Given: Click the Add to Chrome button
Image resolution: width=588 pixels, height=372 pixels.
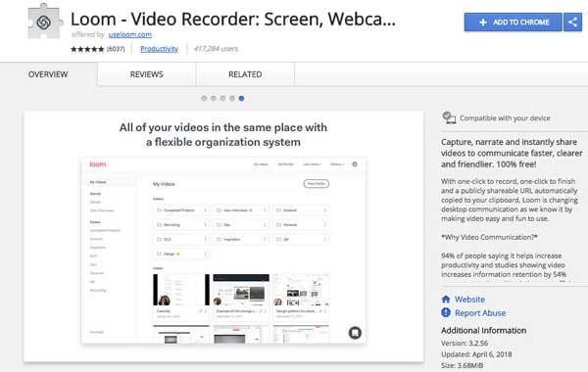Looking at the screenshot, I should [513, 23].
